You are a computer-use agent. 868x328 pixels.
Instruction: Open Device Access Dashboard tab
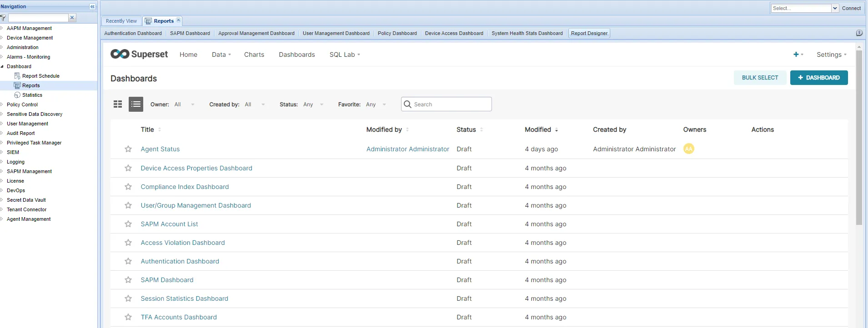tap(454, 33)
